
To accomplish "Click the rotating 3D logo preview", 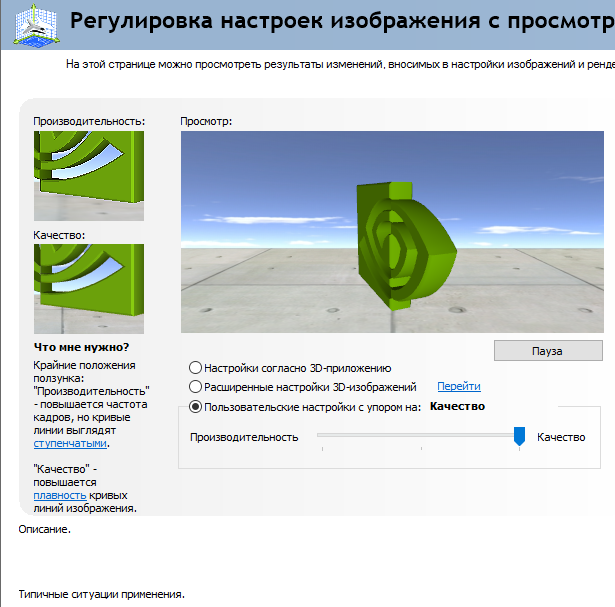I will pos(392,232).
